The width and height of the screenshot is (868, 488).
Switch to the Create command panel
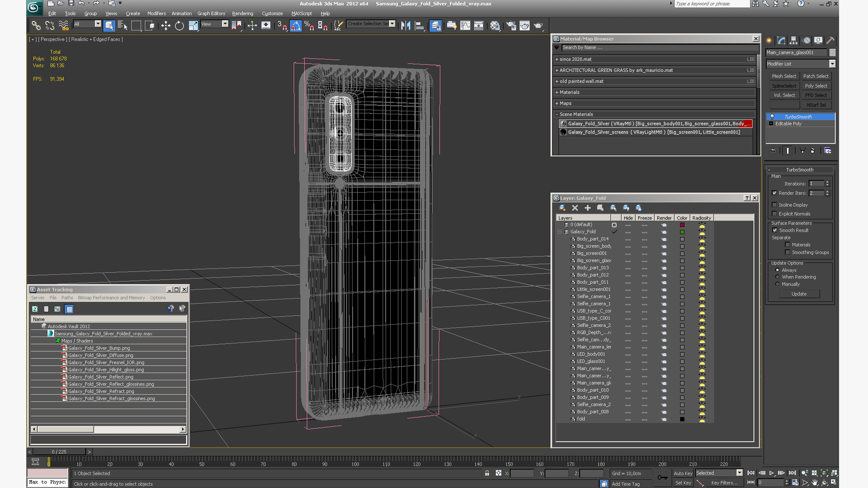point(769,40)
